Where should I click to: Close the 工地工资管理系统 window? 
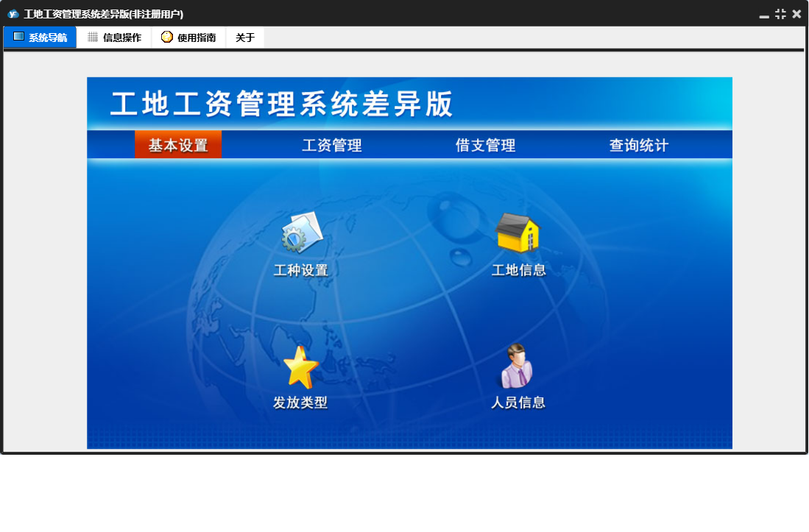click(796, 14)
